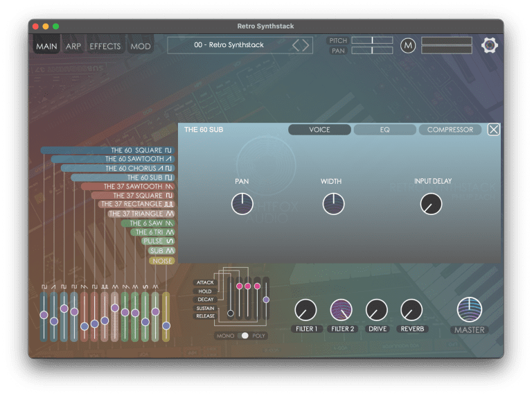Image resolution: width=532 pixels, height=396 pixels.
Task: Open the settings gear icon
Action: pyautogui.click(x=490, y=45)
